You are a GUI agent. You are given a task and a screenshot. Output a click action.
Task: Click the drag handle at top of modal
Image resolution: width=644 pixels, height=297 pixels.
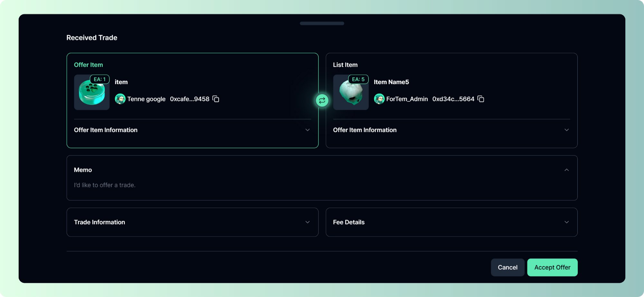tap(322, 23)
